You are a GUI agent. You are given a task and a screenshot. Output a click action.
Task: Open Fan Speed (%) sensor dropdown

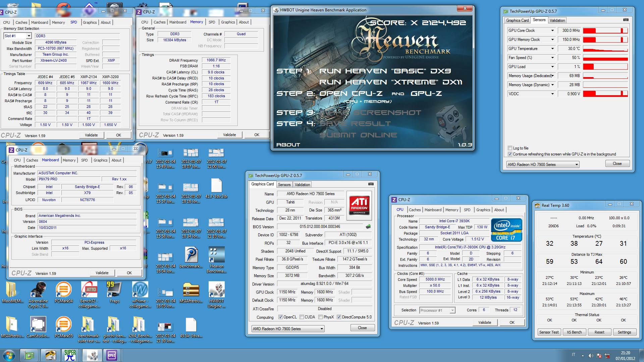pyautogui.click(x=531, y=58)
